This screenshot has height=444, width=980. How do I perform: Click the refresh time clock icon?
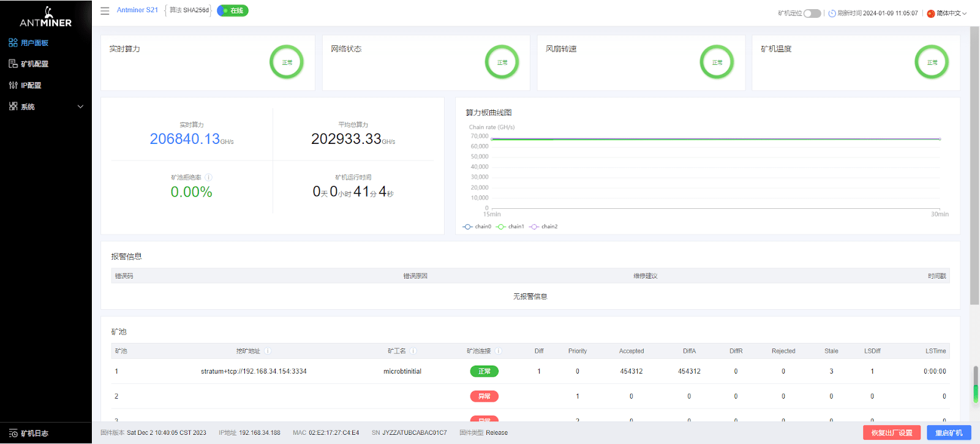click(x=832, y=13)
